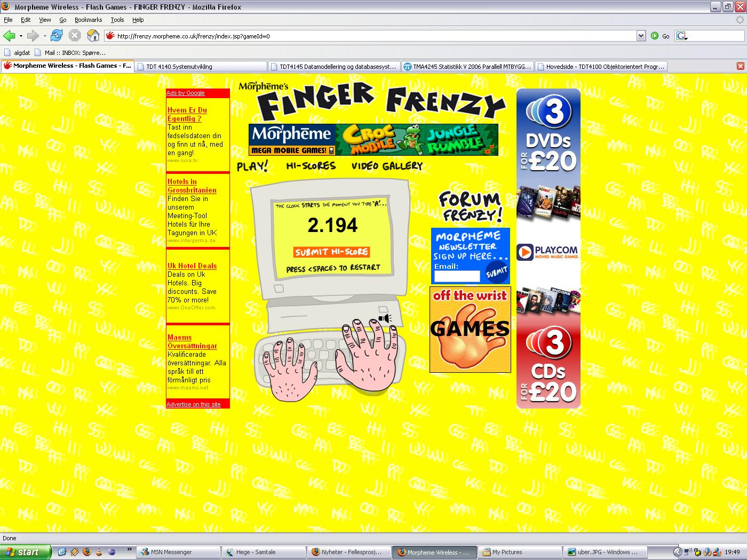Open the algdat bookmark
Viewport: 747px width, 560px height.
[18, 52]
